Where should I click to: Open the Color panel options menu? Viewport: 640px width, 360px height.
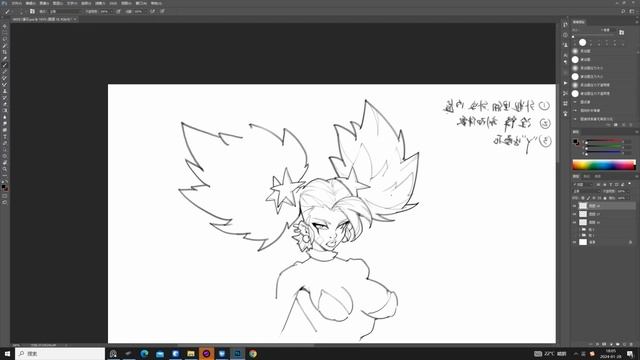[636, 132]
